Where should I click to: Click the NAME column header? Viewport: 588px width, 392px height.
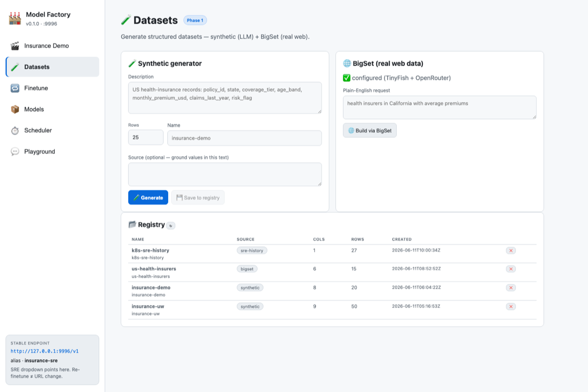click(138, 239)
